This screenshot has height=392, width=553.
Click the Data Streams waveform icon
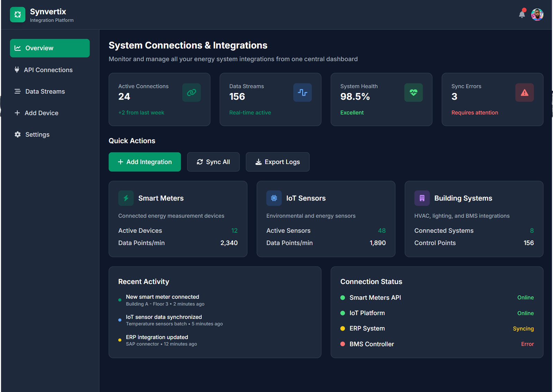302,93
